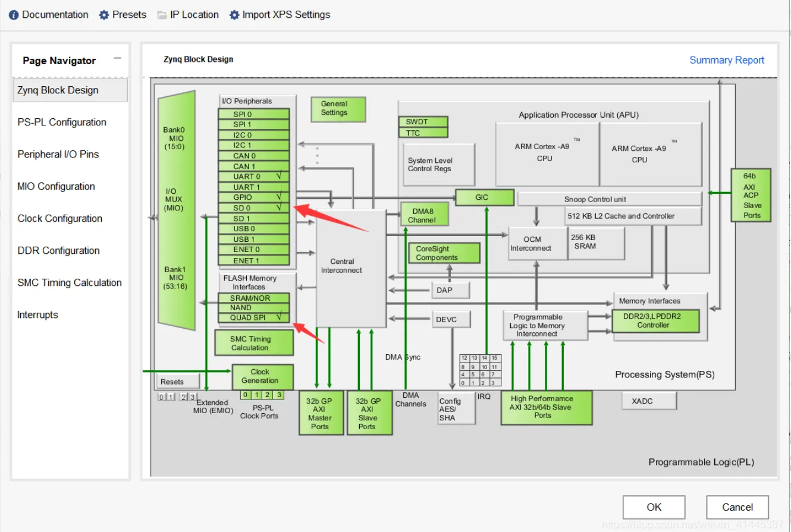Click the SRAM/NOR flash interface block
This screenshot has width=791, height=532.
254,298
